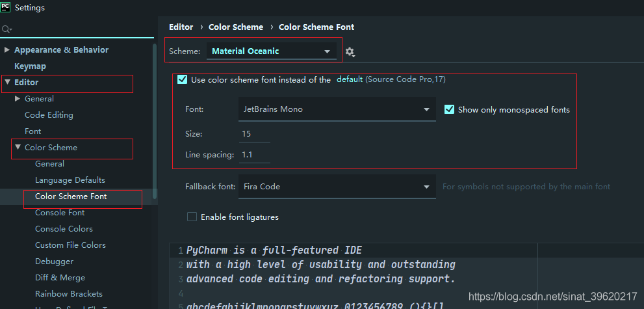The image size is (644, 309).
Task: Enable font ligatures checkbox
Action: pos(192,217)
